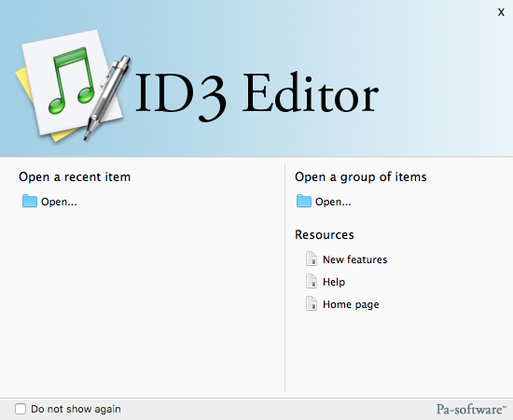Click the document icon beside Home page

point(312,303)
